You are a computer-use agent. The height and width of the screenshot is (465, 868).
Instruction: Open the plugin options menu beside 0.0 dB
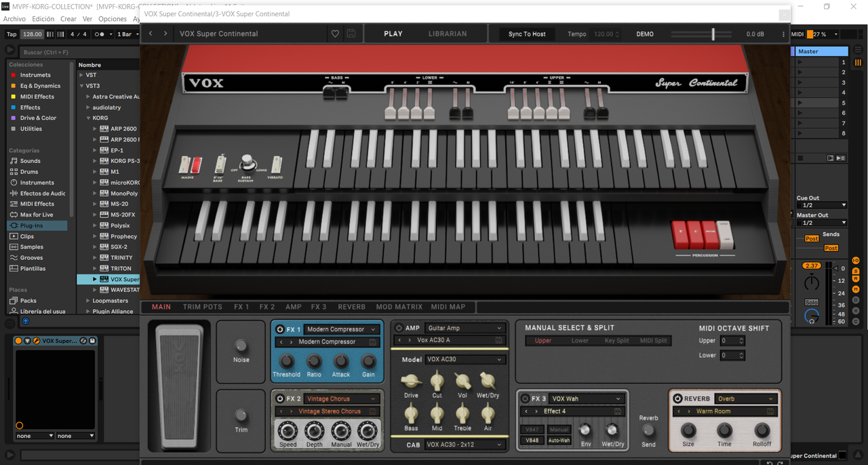click(783, 34)
